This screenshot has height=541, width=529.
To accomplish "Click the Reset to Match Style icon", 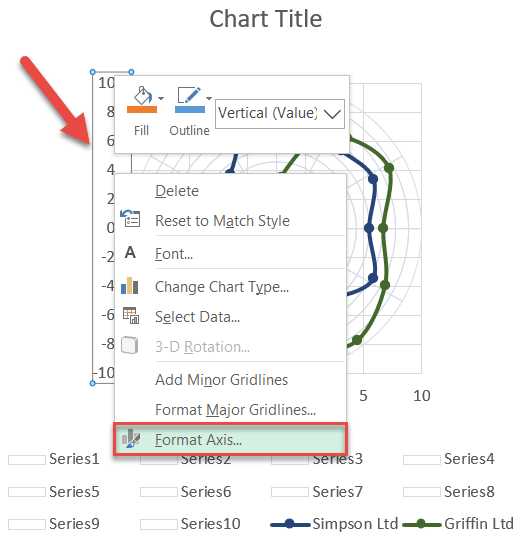I will click(130, 218).
